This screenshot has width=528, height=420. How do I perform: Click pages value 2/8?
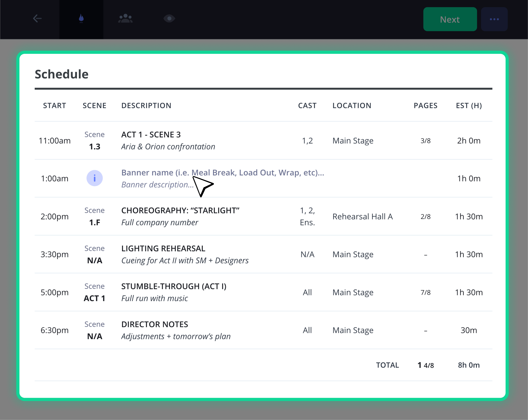[x=426, y=217]
